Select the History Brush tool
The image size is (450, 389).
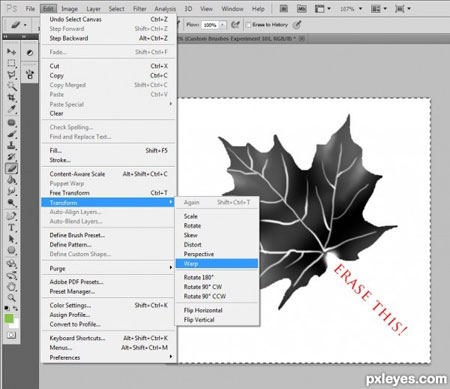pyautogui.click(x=11, y=157)
